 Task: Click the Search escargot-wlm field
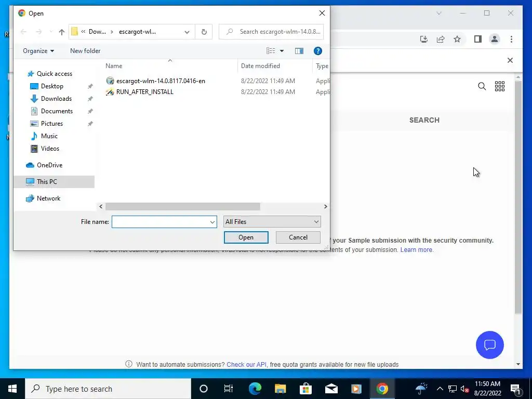271,32
